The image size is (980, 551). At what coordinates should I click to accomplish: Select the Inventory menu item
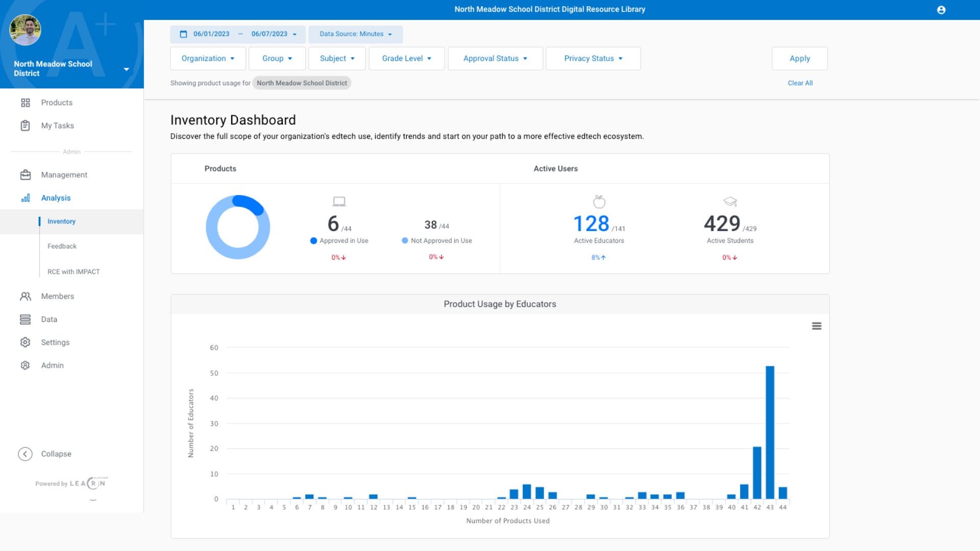pyautogui.click(x=61, y=221)
